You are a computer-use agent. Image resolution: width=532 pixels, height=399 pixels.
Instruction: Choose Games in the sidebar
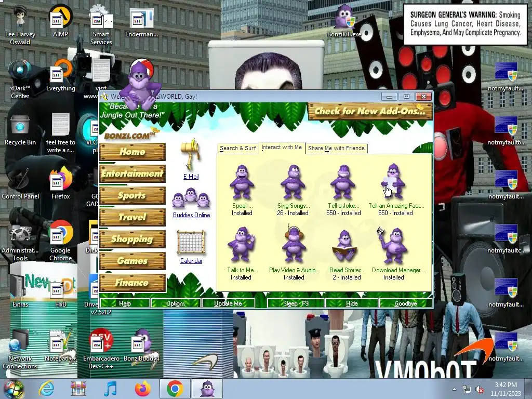[132, 261]
